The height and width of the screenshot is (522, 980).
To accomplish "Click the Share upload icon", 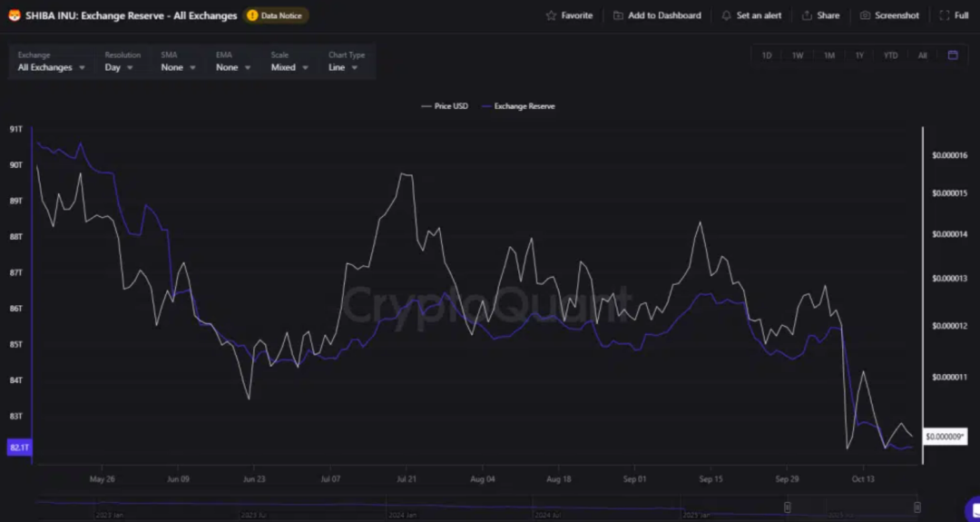I will (x=807, y=15).
